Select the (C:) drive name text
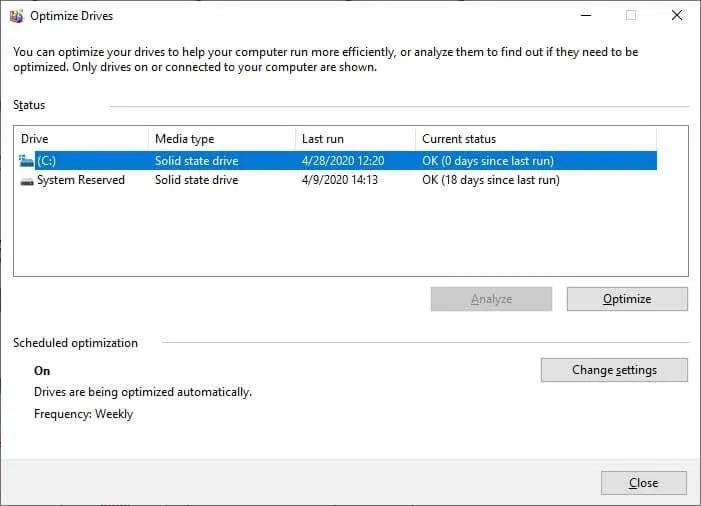 tap(46, 161)
